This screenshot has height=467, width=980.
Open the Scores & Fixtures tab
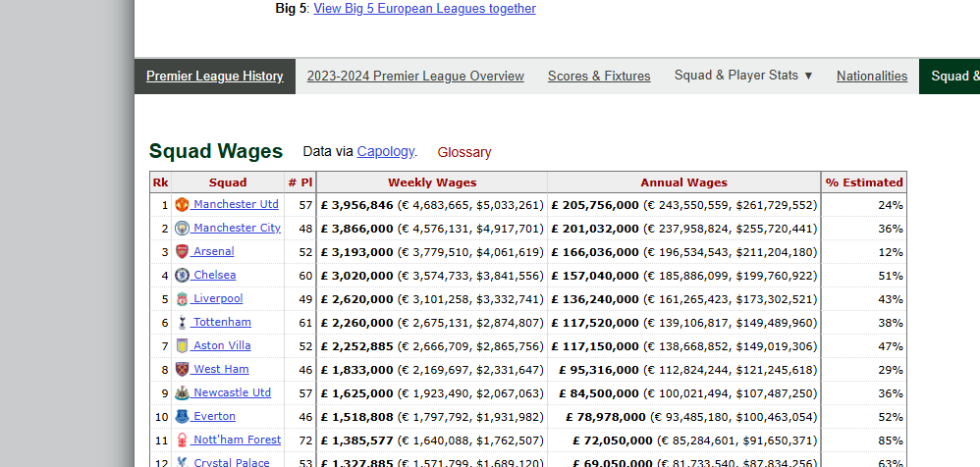(x=599, y=77)
